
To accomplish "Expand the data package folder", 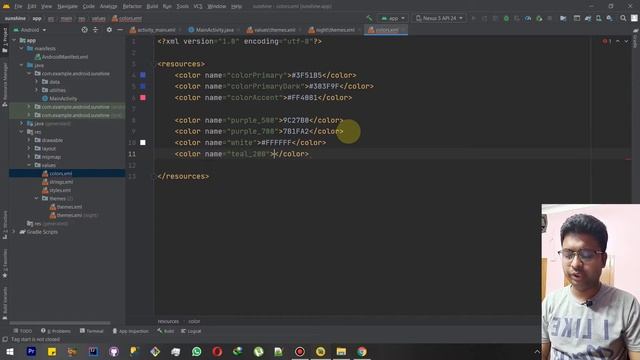I will 36,82.
